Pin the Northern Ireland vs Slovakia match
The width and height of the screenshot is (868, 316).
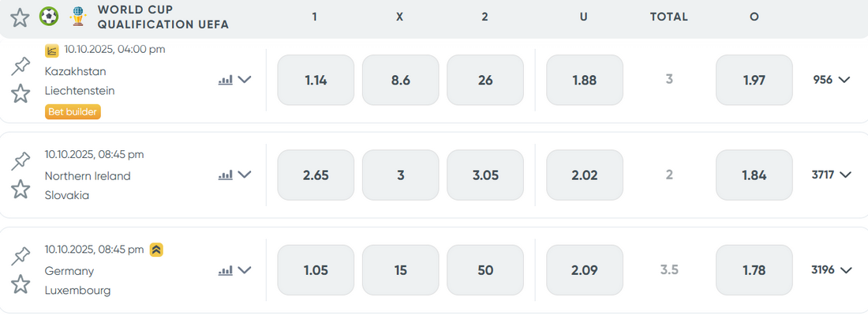tap(20, 161)
